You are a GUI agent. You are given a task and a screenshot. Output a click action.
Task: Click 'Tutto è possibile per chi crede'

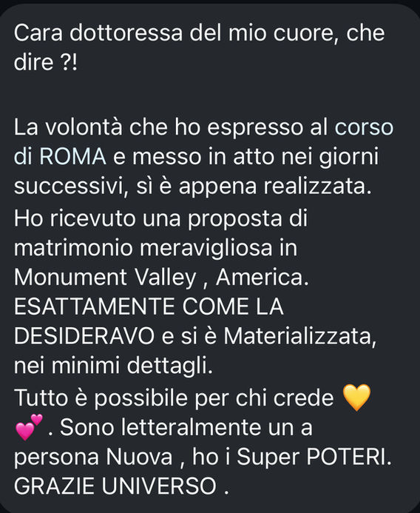174,398
